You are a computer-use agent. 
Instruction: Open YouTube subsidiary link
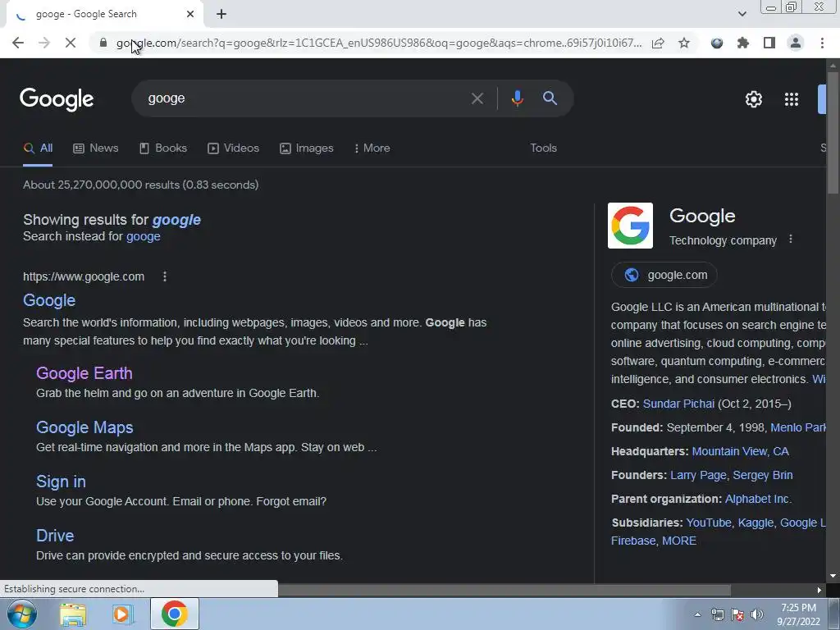click(x=708, y=523)
